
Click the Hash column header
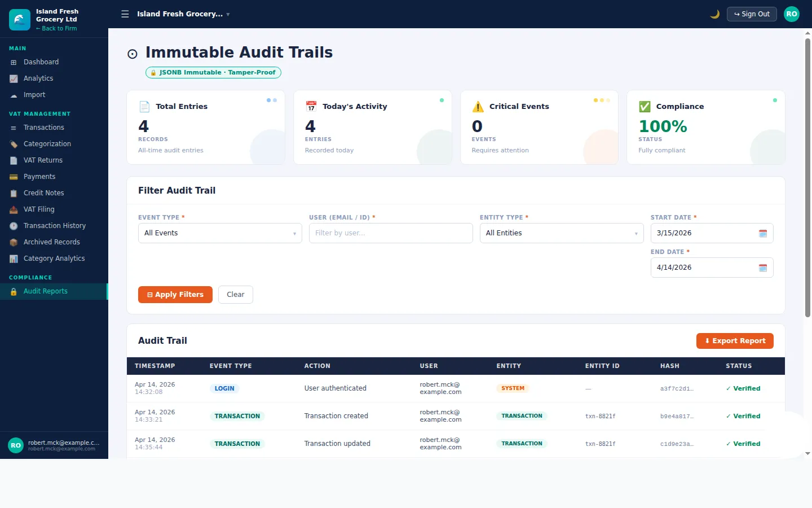coord(669,366)
